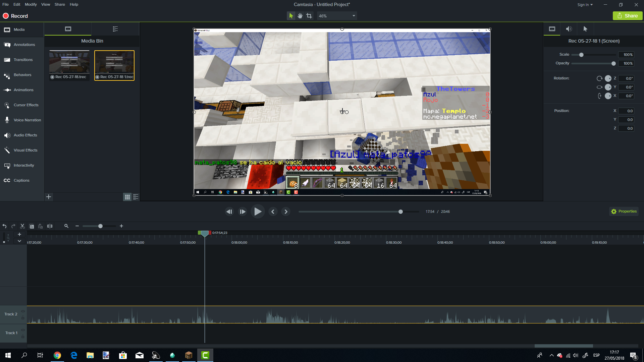Open the Captions panel

22,180
